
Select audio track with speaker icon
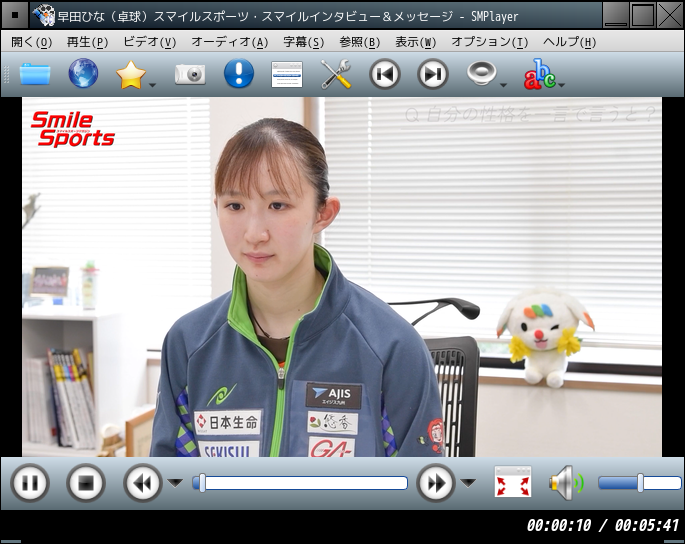click(x=481, y=73)
